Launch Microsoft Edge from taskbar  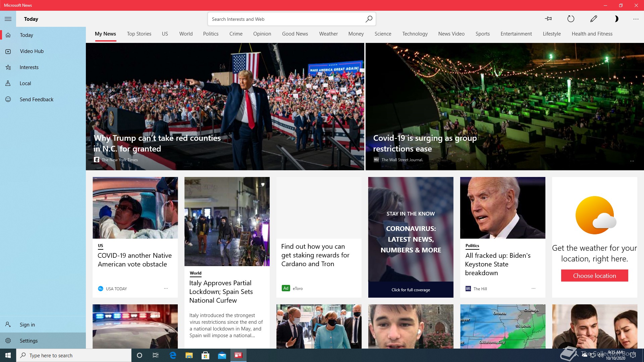(173, 355)
